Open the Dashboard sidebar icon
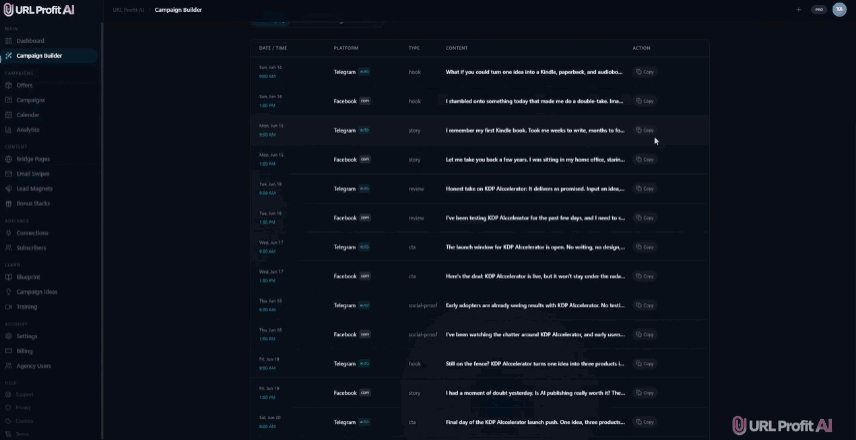Screen dimensions: 856x440 [x=8, y=41]
